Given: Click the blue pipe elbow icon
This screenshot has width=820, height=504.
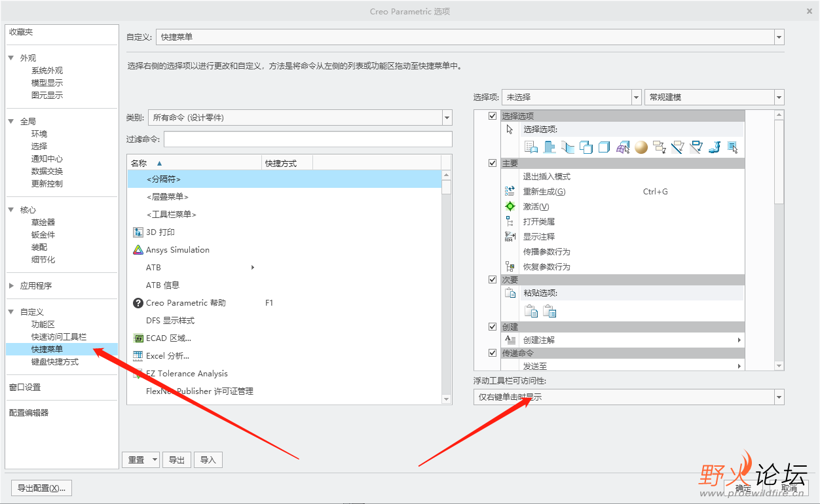Looking at the screenshot, I should (x=715, y=147).
